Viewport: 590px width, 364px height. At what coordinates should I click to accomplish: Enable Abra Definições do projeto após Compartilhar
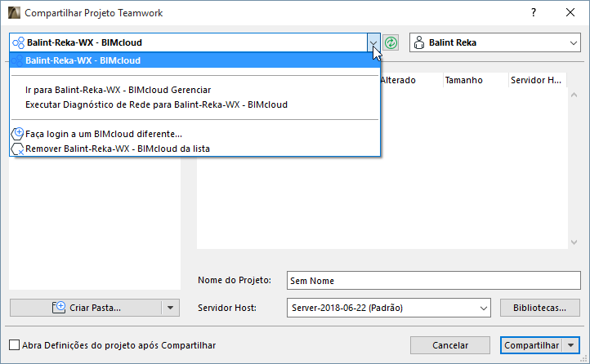pos(14,345)
